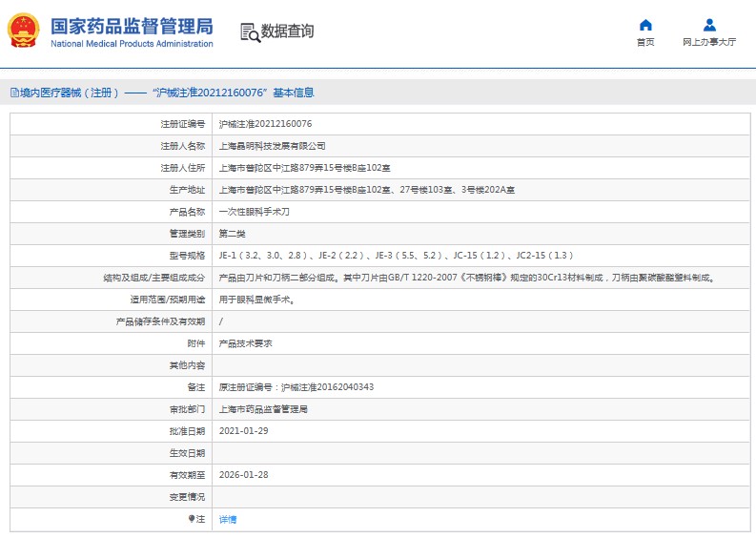Click the 适用范围/预期用途 label

tap(168, 300)
